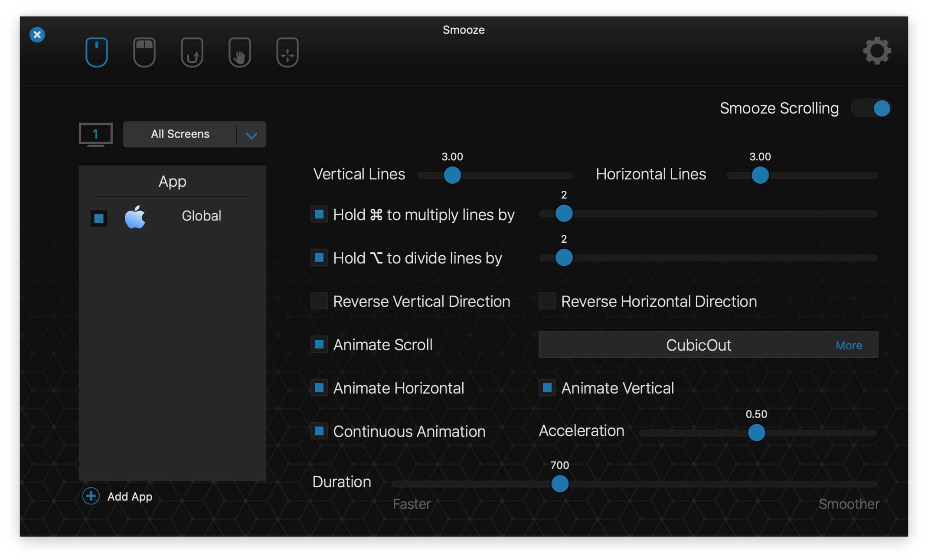Click the 0.50 acceleration value
Screen dimensions: 928x560
click(757, 414)
